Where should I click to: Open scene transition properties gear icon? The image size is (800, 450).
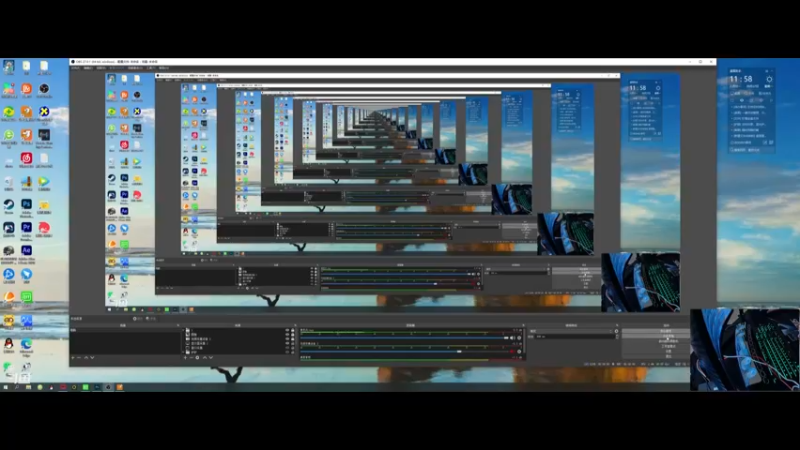(x=616, y=331)
